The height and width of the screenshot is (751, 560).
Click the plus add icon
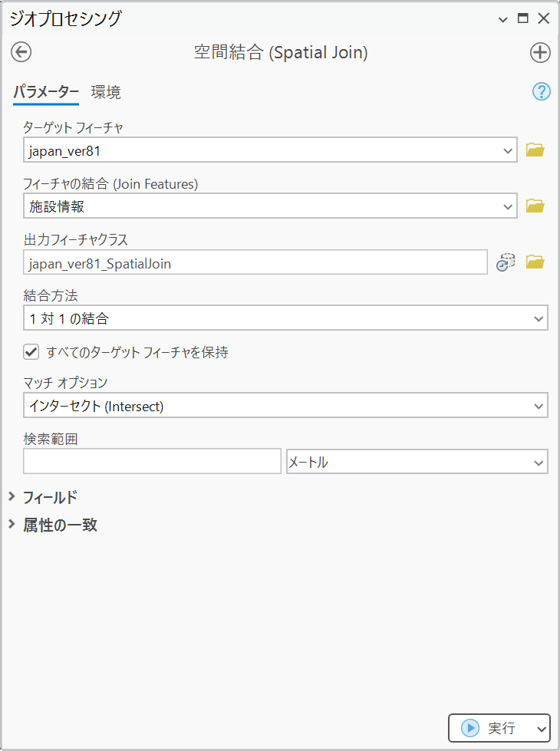540,52
